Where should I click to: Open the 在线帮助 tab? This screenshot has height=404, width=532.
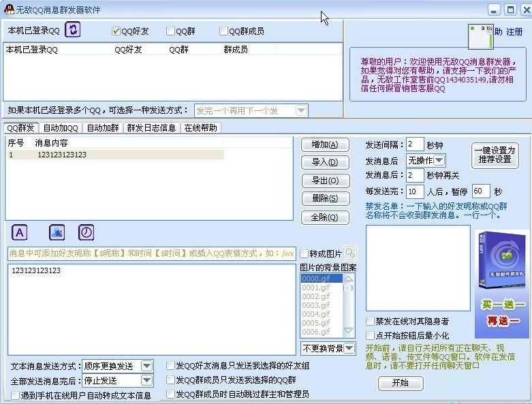pos(200,128)
